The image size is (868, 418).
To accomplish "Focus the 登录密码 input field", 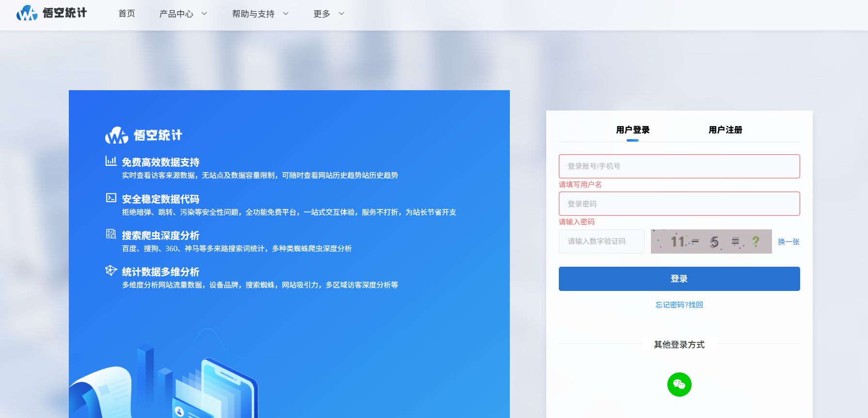I will pos(679,204).
